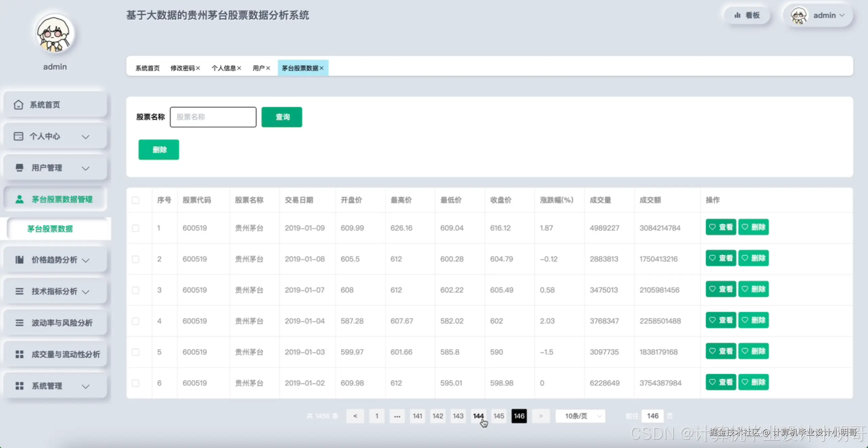Click 查看 for the 2019-01-08 row

[x=721, y=258]
